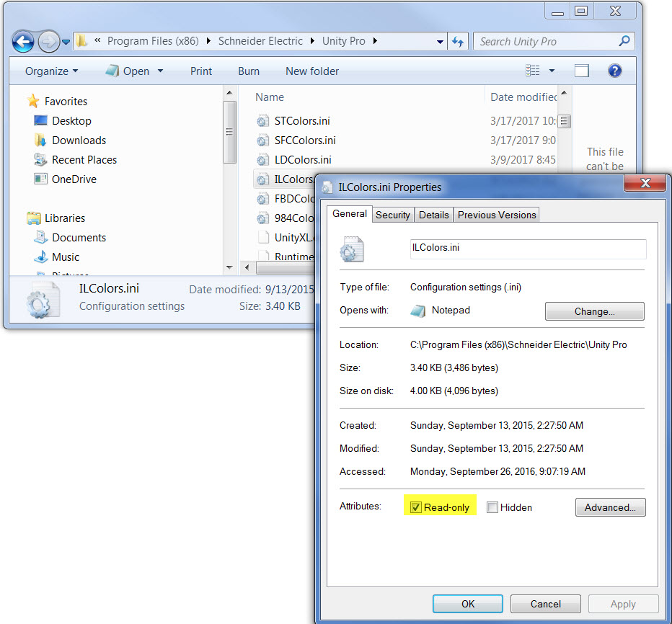Screen dimensions: 672x624
Task: Switch to the Details tab
Action: coord(434,215)
